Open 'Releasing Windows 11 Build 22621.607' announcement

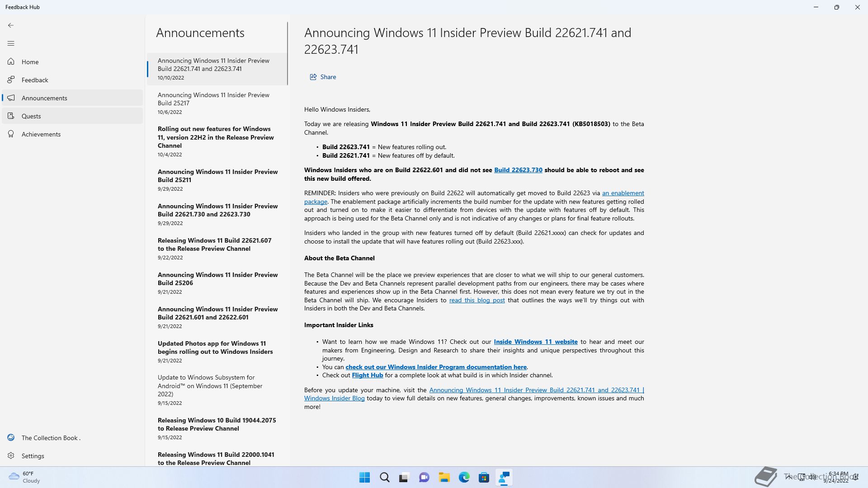[x=217, y=249]
